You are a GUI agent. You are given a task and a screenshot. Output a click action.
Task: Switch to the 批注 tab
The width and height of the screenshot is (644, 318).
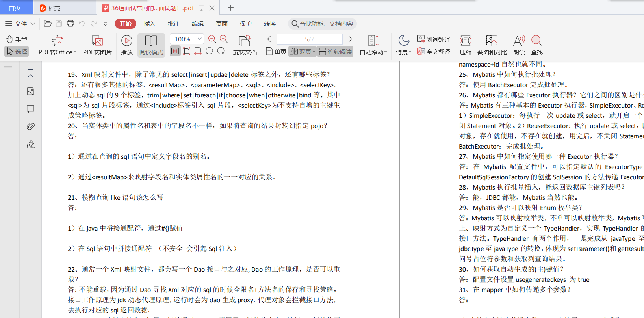pos(174,24)
